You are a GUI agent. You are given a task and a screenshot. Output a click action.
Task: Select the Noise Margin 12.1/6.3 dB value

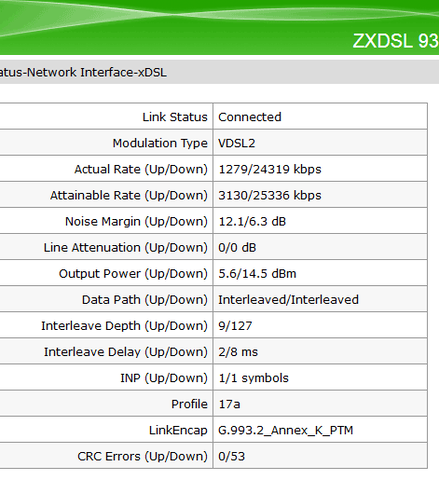252,221
